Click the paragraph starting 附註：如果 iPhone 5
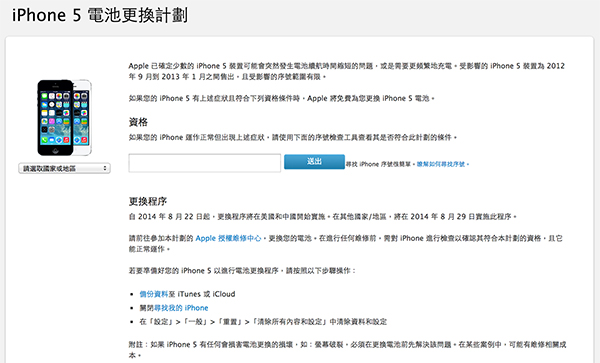Image resolution: width=600 pixels, height=363 pixels. (x=347, y=350)
